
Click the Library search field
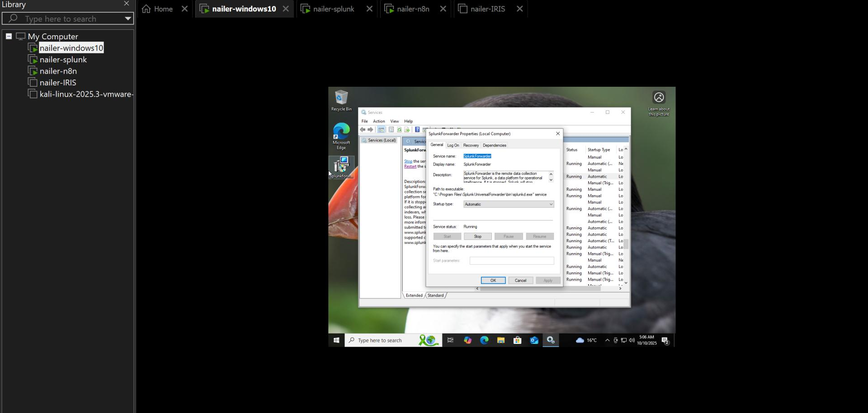(67, 19)
